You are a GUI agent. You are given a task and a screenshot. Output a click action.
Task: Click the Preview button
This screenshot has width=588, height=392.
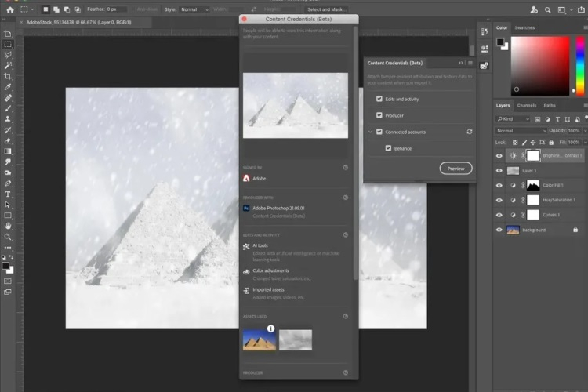[x=456, y=169]
